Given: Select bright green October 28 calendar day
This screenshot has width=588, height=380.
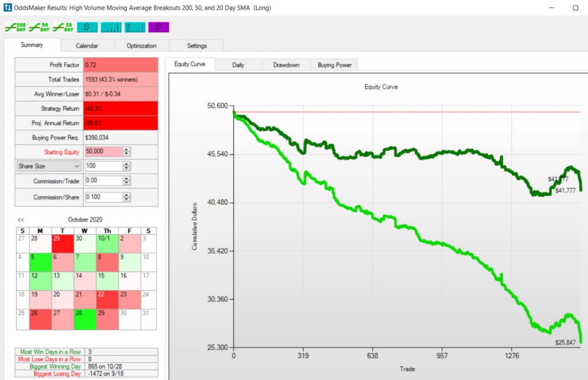Looking at the screenshot, I should click(x=85, y=319).
